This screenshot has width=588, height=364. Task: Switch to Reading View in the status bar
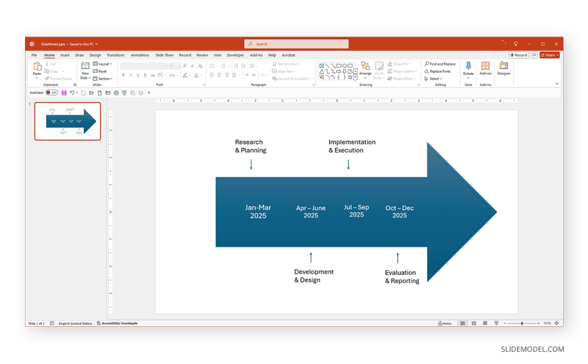tap(485, 323)
